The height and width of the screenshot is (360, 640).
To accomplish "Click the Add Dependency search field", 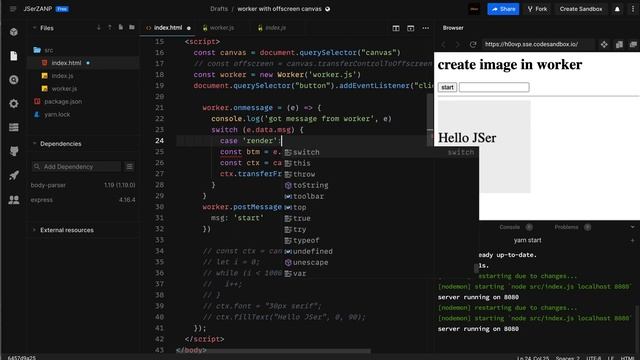I will pyautogui.click(x=77, y=167).
